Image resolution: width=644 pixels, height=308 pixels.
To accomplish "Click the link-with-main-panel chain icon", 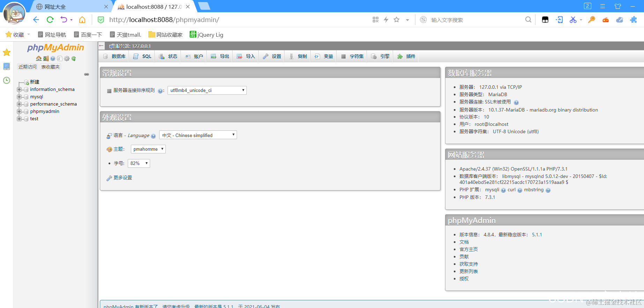I will pos(87,74).
